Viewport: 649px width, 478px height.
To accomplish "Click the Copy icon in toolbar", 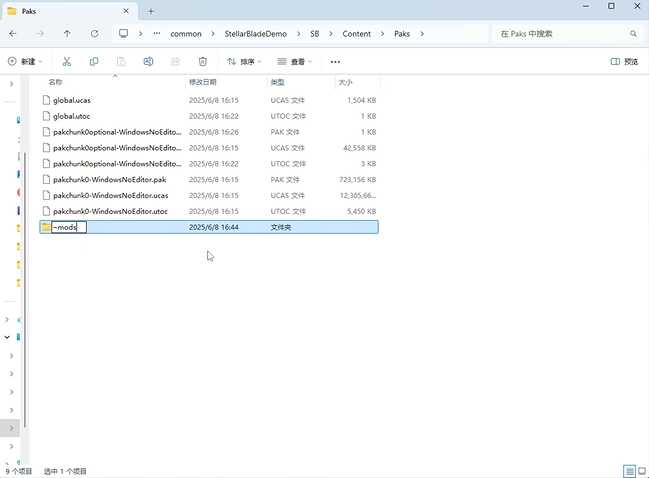I will click(x=94, y=61).
